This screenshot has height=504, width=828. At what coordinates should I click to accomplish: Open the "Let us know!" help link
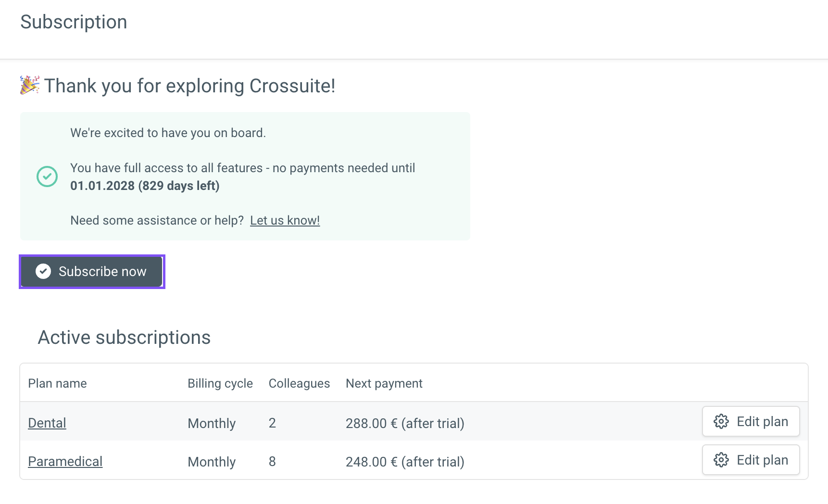pyautogui.click(x=285, y=221)
